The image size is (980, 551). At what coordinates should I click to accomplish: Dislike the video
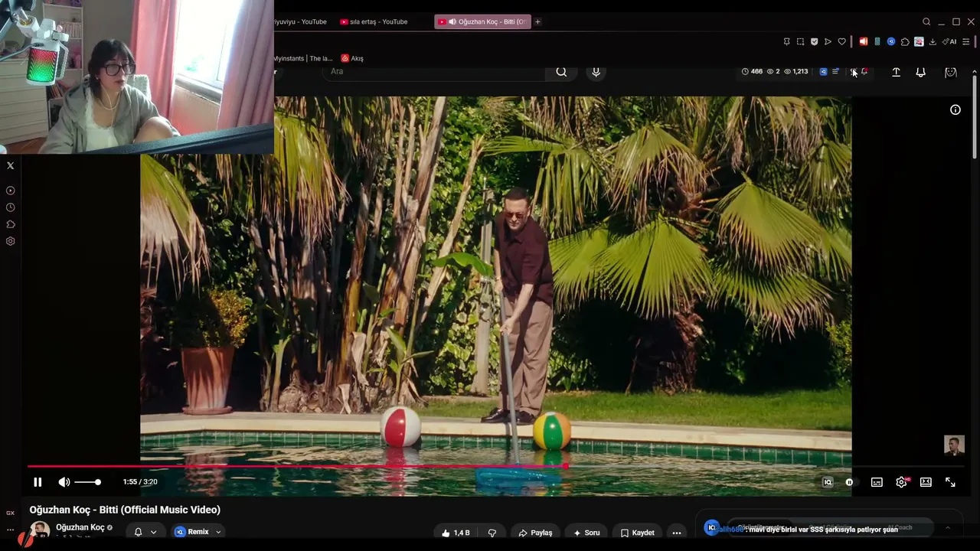click(492, 533)
